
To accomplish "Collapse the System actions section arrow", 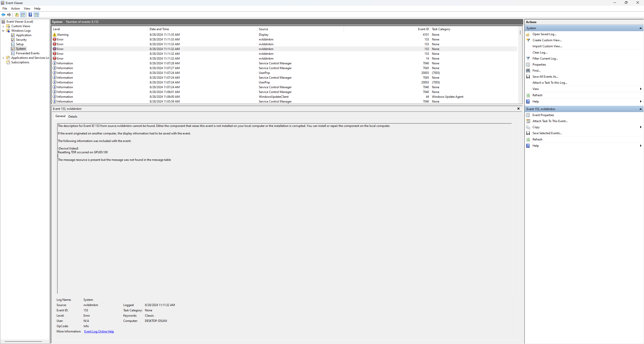I will pyautogui.click(x=640, y=28).
